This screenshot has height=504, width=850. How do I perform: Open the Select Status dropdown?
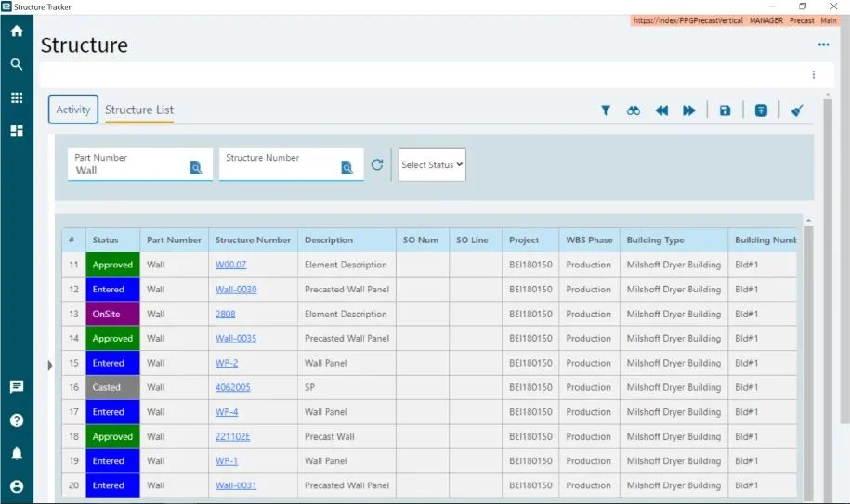point(432,165)
